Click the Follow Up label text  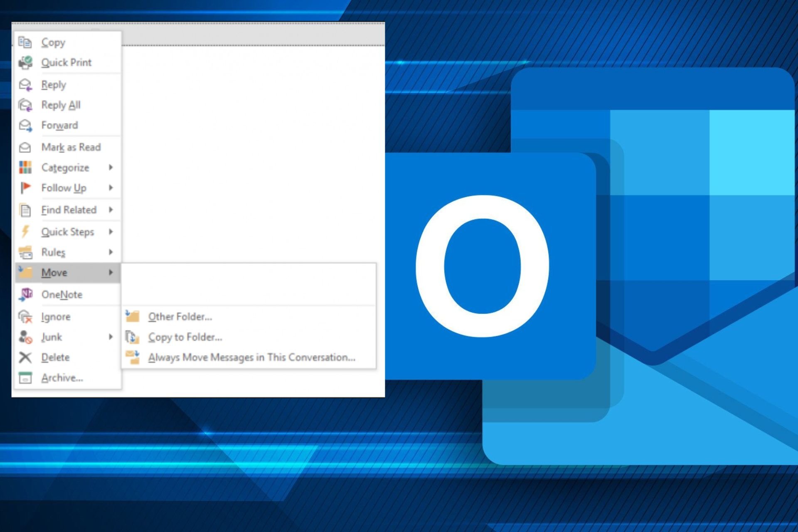64,188
